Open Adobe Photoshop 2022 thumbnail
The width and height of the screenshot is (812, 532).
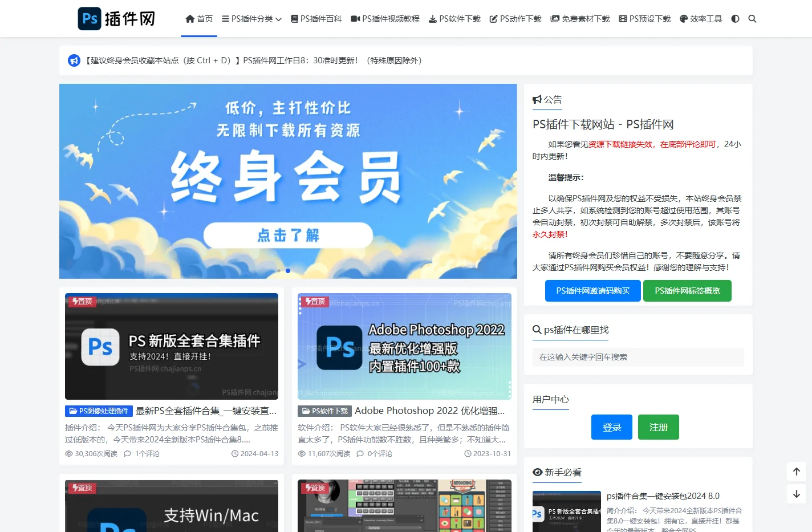[x=404, y=346]
